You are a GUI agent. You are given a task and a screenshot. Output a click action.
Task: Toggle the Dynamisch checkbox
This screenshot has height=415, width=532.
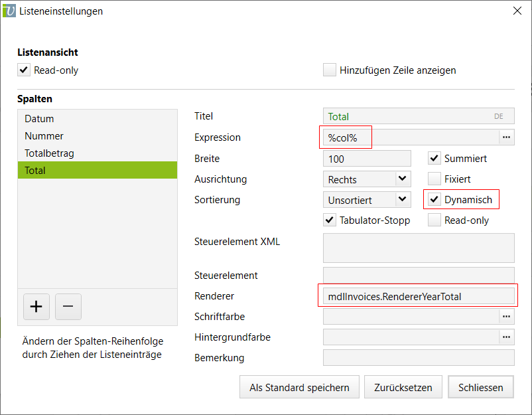[434, 199]
